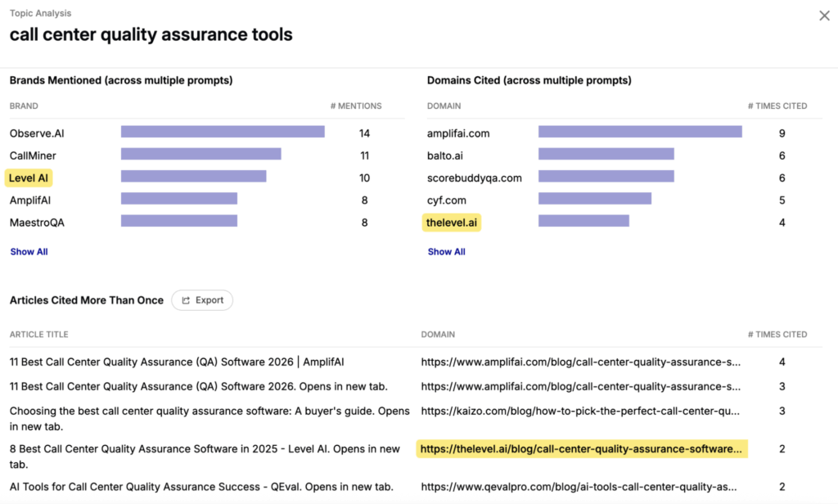Open the qevalpro.com blog URL

coord(579,487)
